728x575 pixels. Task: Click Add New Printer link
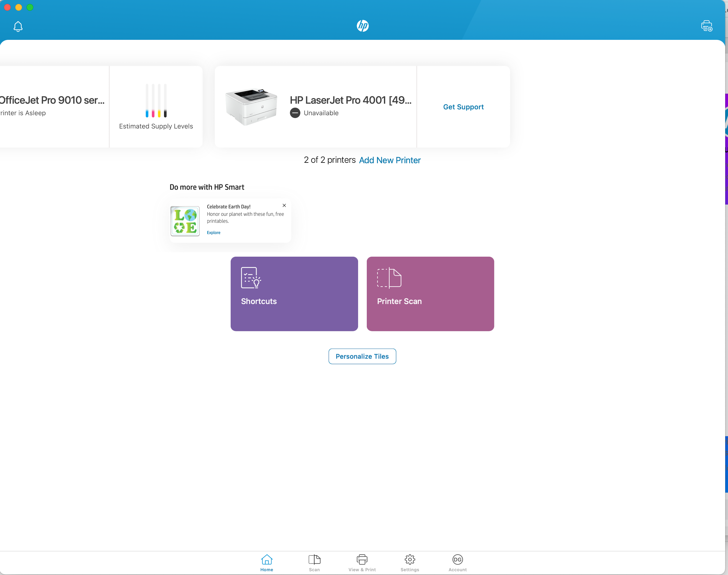pos(390,160)
